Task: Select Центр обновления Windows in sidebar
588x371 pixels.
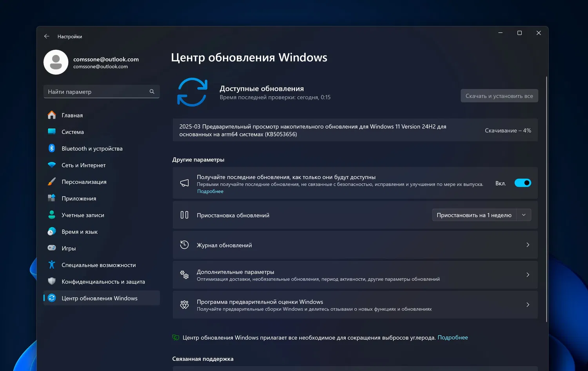Action: pos(102,298)
